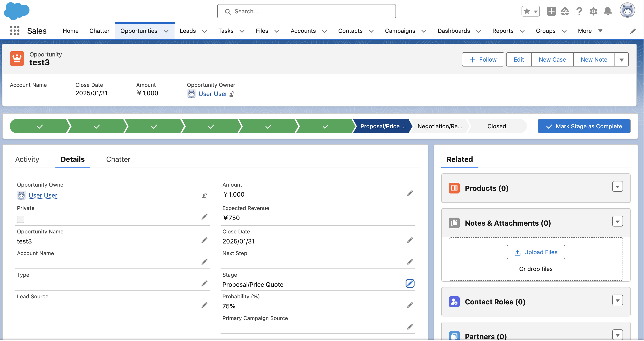Select the Details tab
Viewport: 644px width, 341px height.
(x=73, y=160)
